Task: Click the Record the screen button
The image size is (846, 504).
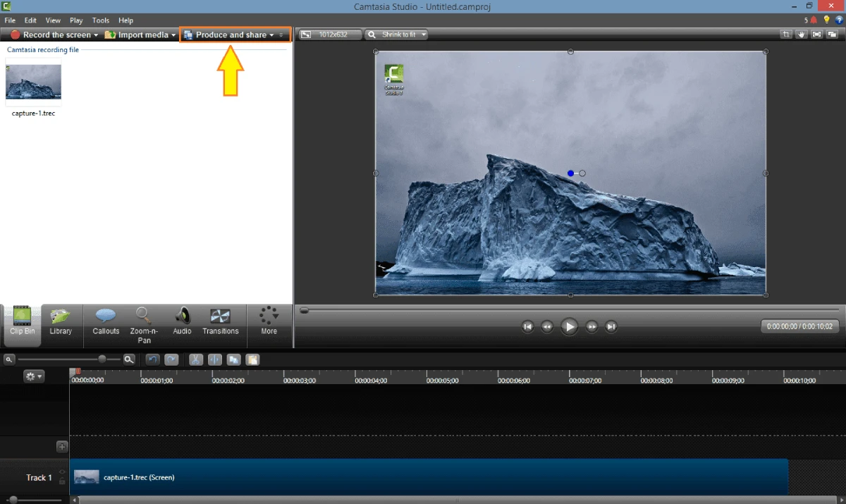Action: click(51, 35)
